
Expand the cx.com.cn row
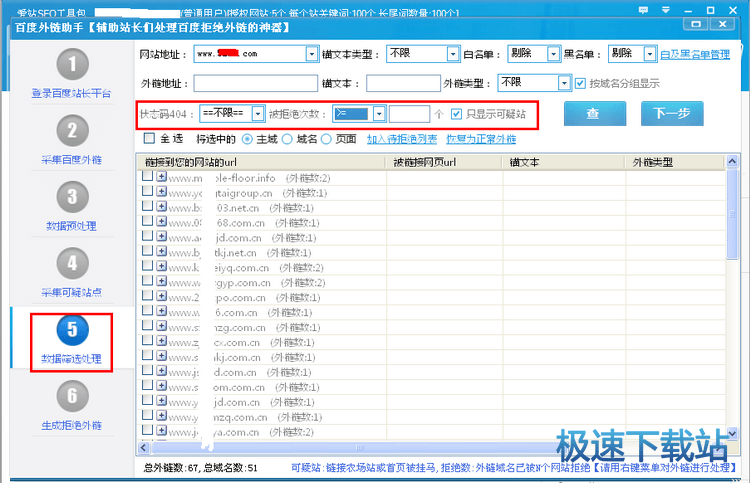pos(161,341)
